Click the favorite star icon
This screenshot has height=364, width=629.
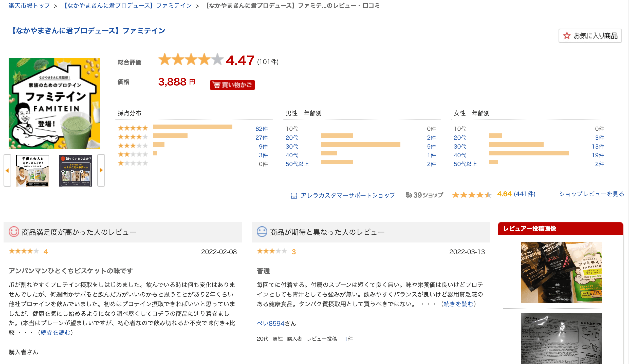point(567,36)
